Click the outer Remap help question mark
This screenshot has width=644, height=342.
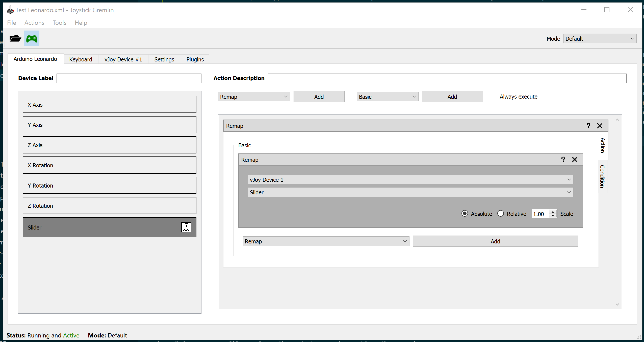click(588, 126)
